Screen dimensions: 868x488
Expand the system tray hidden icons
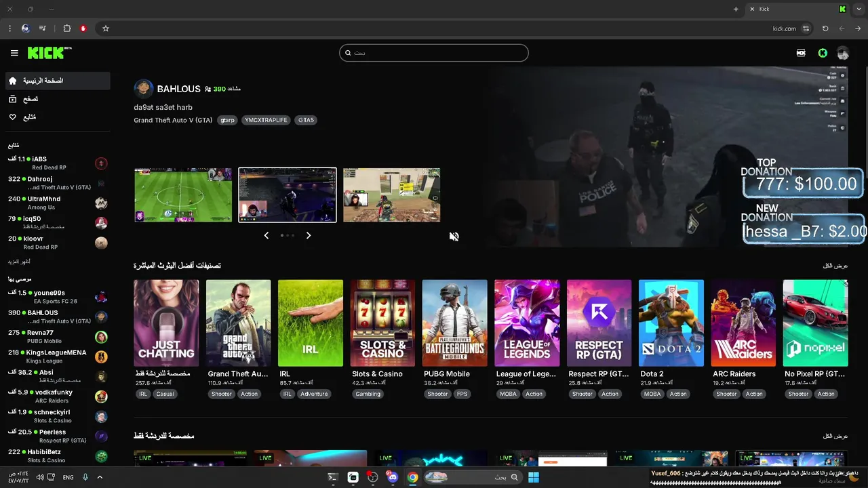coord(100,477)
